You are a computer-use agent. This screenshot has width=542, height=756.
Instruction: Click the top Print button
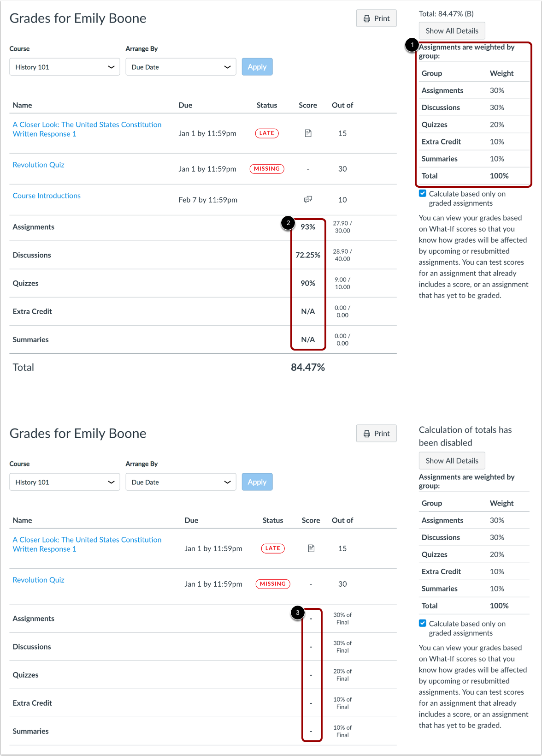(x=376, y=18)
